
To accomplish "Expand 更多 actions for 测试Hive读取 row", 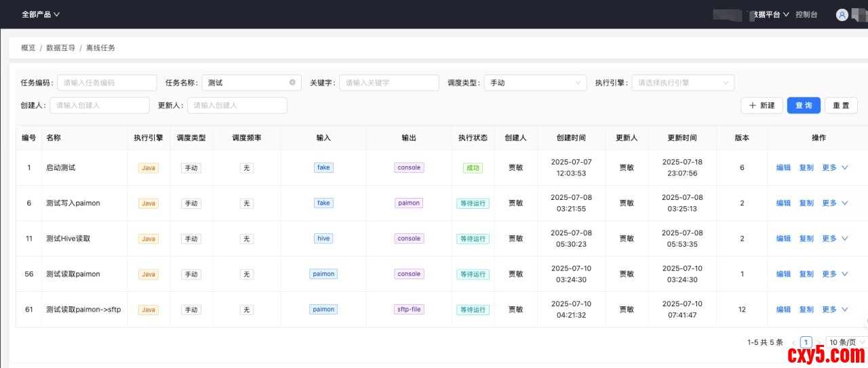I will (835, 239).
